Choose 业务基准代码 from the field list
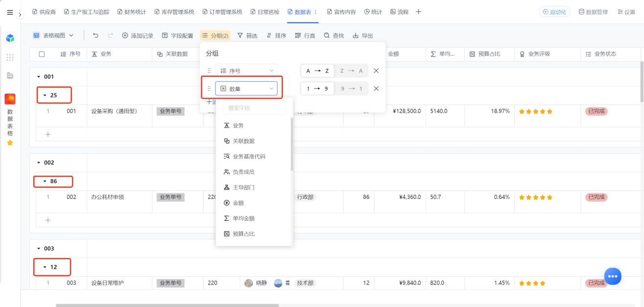The image size is (644, 307). [253, 157]
